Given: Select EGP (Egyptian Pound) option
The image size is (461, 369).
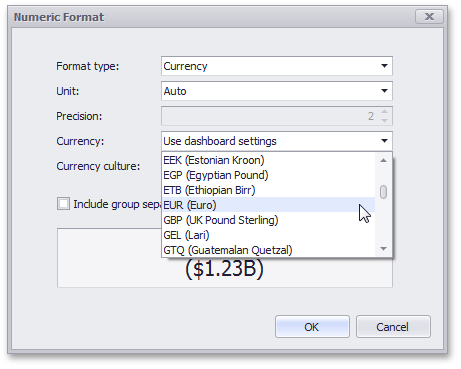Looking at the screenshot, I should coord(268,175).
